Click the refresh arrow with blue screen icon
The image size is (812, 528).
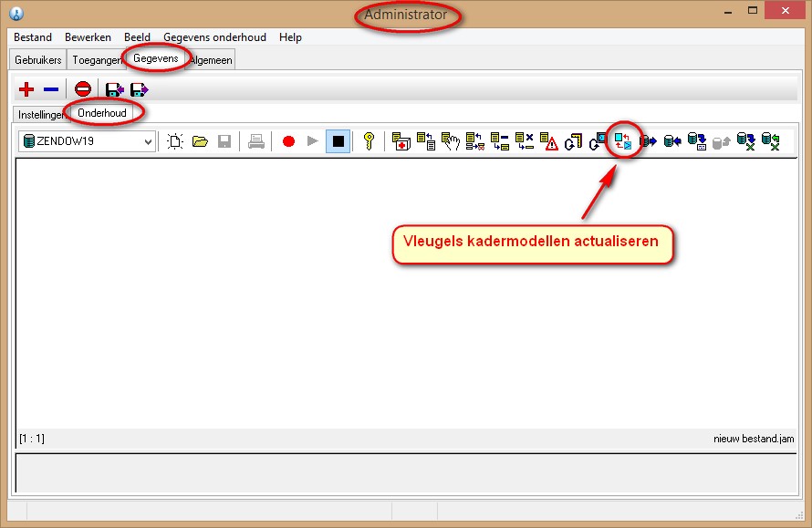[598, 140]
